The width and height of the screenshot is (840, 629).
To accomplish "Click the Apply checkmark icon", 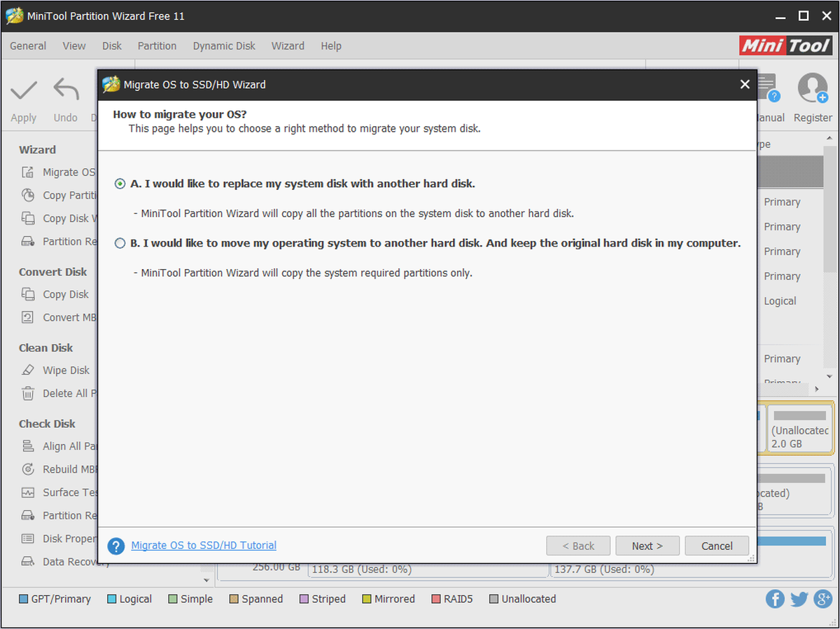I will pos(24,90).
